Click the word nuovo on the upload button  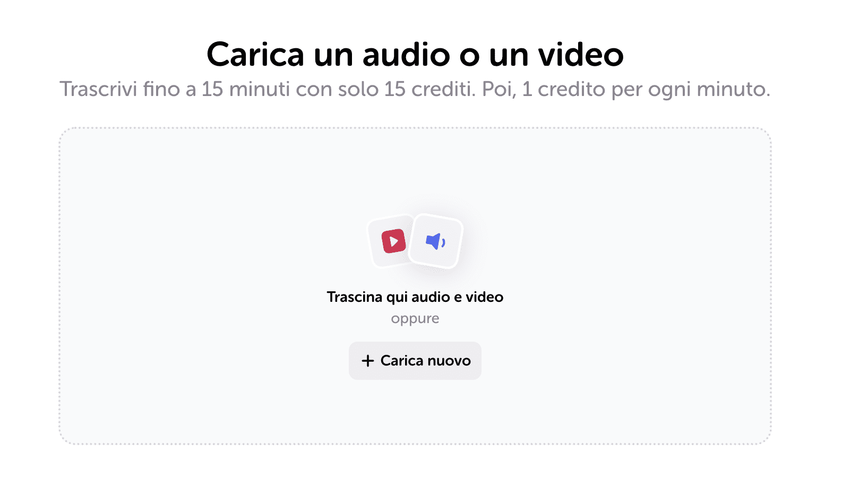[449, 361]
